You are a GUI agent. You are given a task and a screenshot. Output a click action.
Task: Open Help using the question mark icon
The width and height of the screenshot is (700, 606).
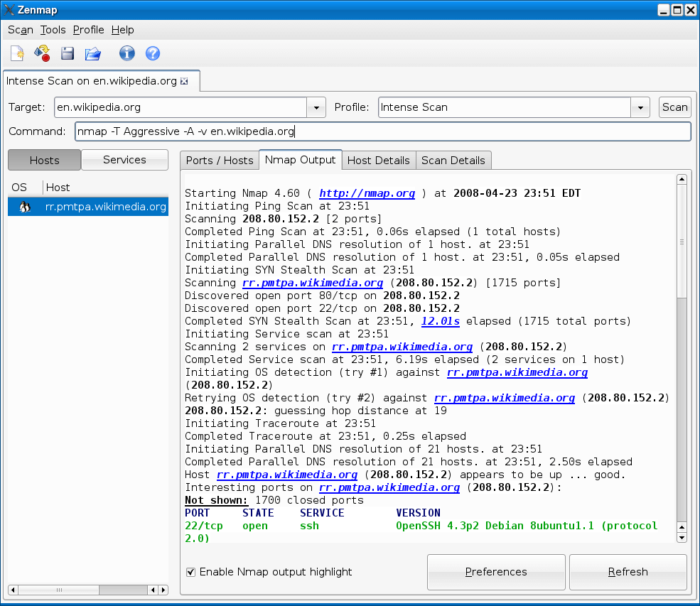152,53
